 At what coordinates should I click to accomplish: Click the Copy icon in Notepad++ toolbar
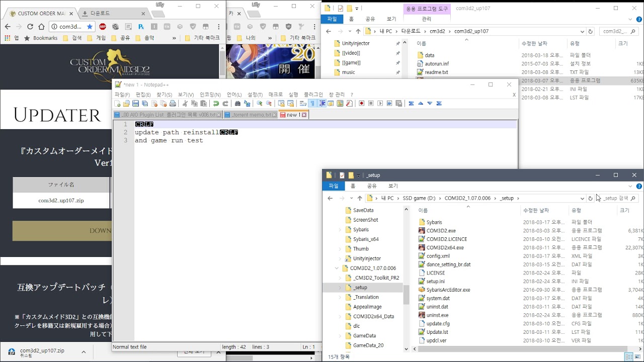194,104
